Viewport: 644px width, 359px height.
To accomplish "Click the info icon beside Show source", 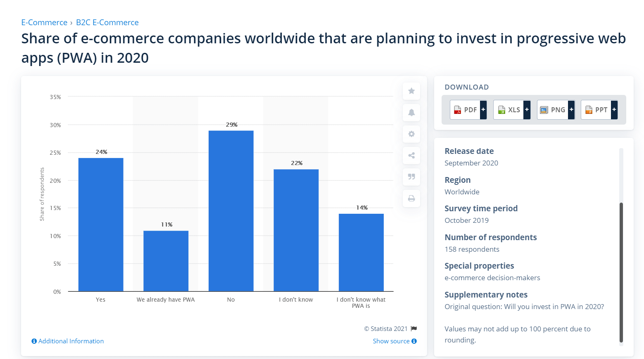I will [x=414, y=341].
